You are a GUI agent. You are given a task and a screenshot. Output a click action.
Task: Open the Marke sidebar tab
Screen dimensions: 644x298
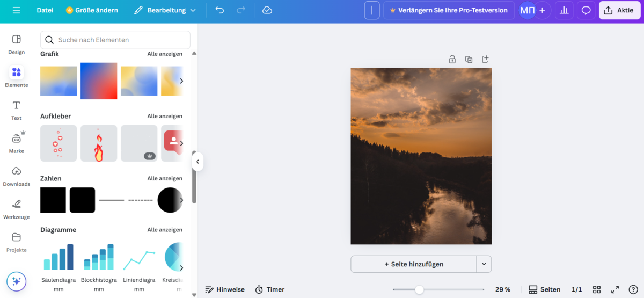point(17,143)
